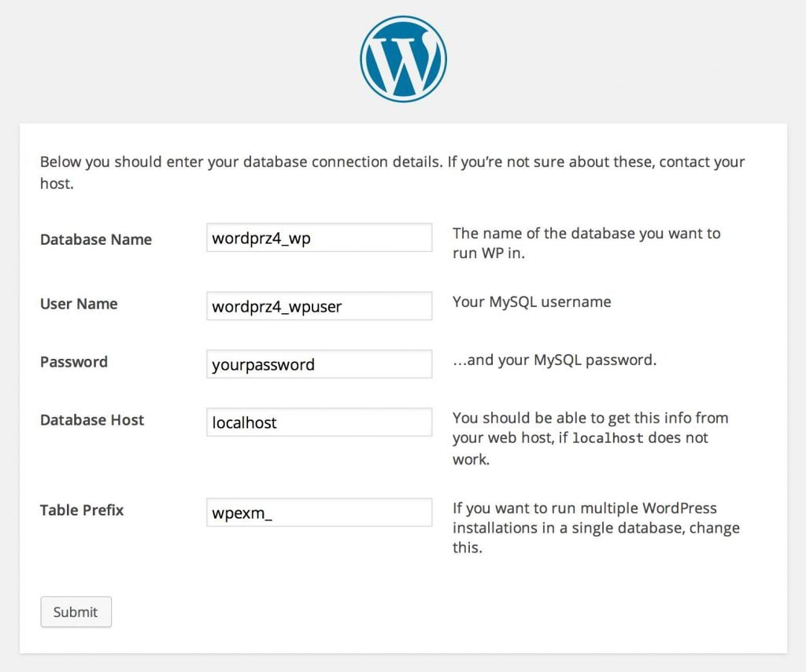Click into the Database Host field

click(319, 423)
